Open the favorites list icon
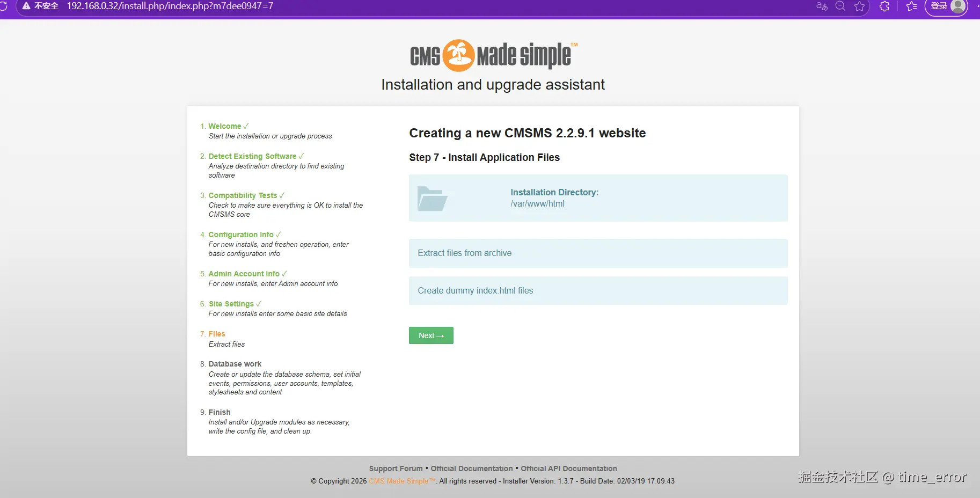 point(911,6)
